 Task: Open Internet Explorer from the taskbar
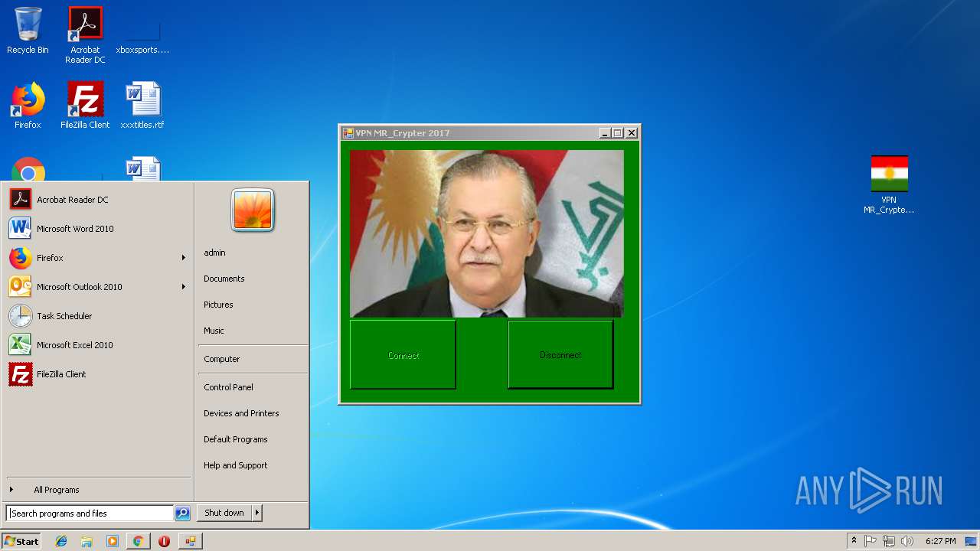(61, 541)
